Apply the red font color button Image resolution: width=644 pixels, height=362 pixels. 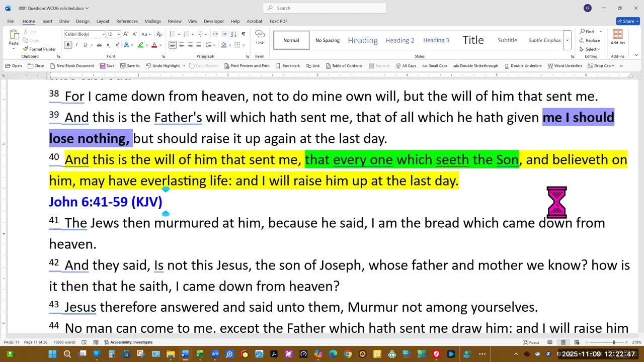click(x=154, y=45)
